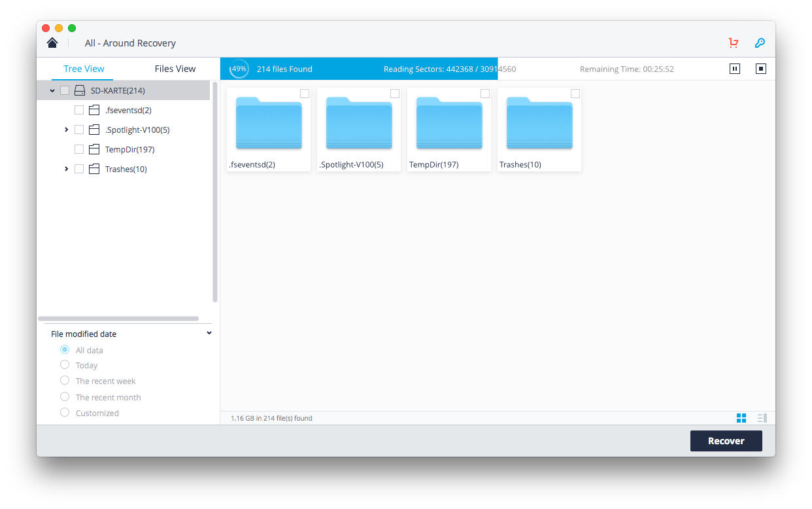
Task: Click the 'Remaining Time: 00:25:52' text
Action: point(627,69)
